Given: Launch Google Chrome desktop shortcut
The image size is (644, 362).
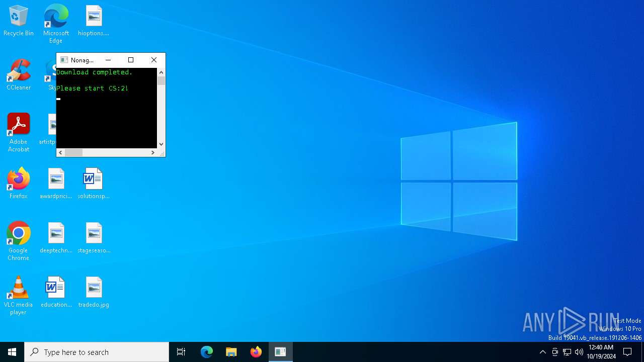Looking at the screenshot, I should pyautogui.click(x=19, y=241).
